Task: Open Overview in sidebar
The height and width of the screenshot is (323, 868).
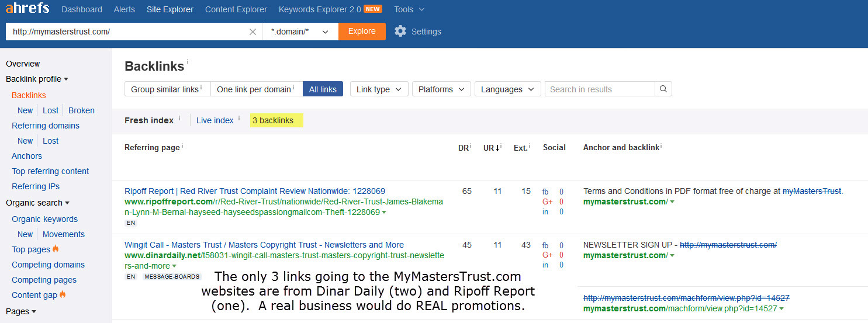Action: (23, 64)
